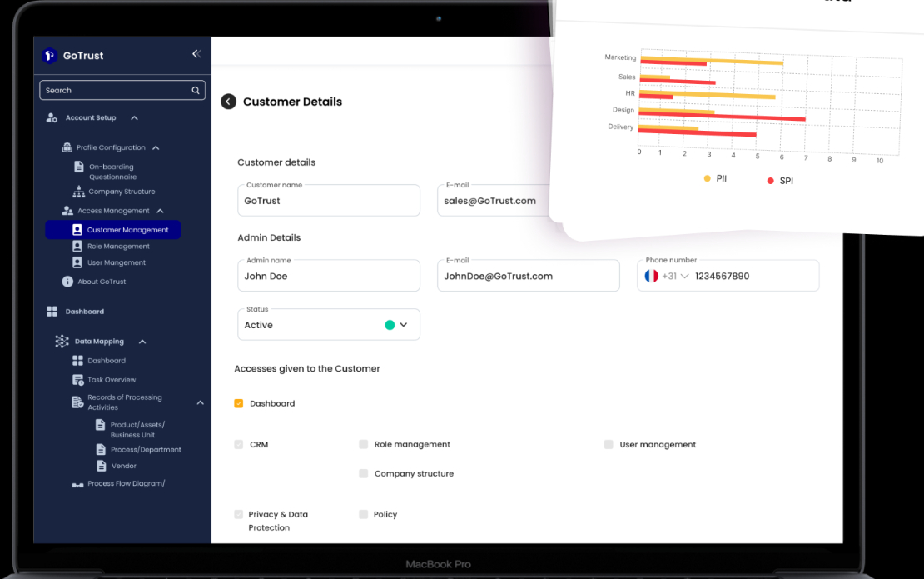
Task: Click the Role Management icon
Action: (x=77, y=246)
